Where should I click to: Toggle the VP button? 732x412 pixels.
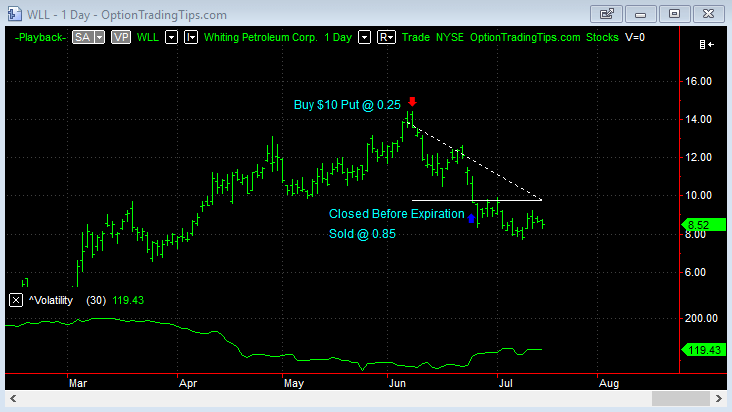click(121, 37)
